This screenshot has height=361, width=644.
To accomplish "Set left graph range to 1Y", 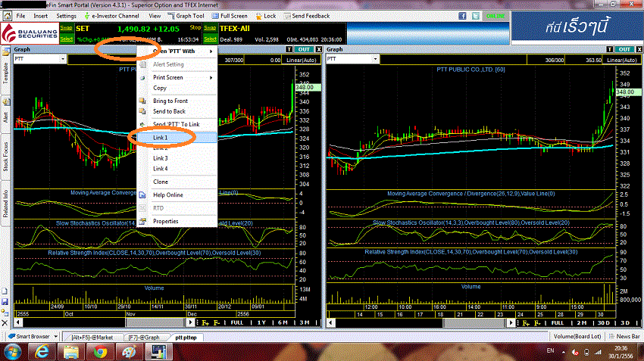I will (x=261, y=323).
